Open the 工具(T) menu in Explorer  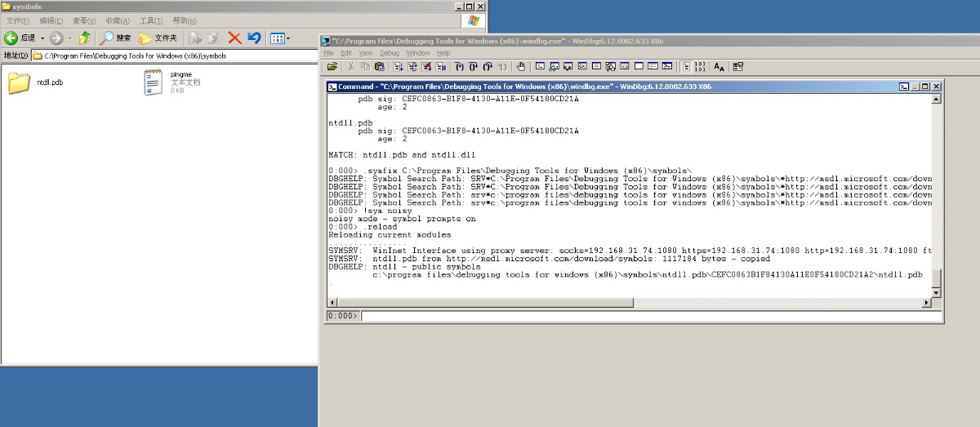(x=152, y=20)
